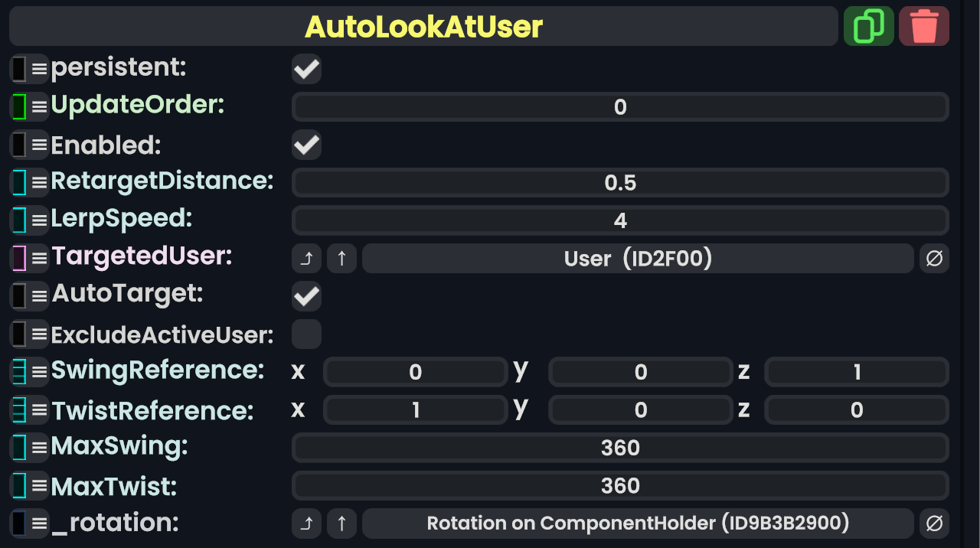Screen dimensions: 980x548
Task: Clear the TargetedUser reference with null icon
Action: [x=934, y=259]
